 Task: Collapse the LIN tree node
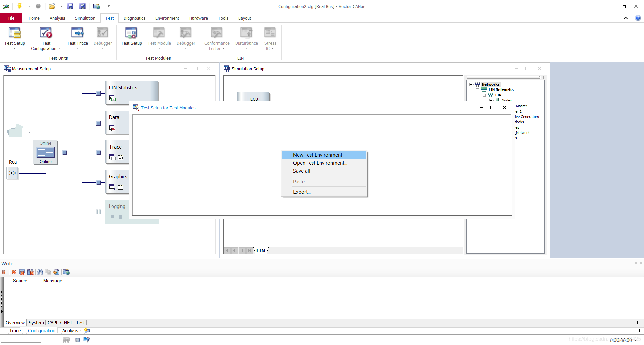tap(484, 95)
